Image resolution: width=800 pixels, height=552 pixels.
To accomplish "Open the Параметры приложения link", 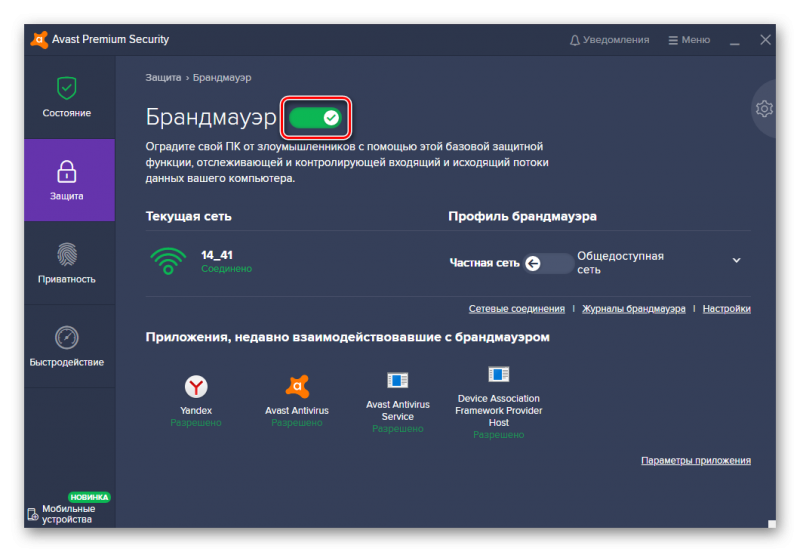I will pos(696,460).
